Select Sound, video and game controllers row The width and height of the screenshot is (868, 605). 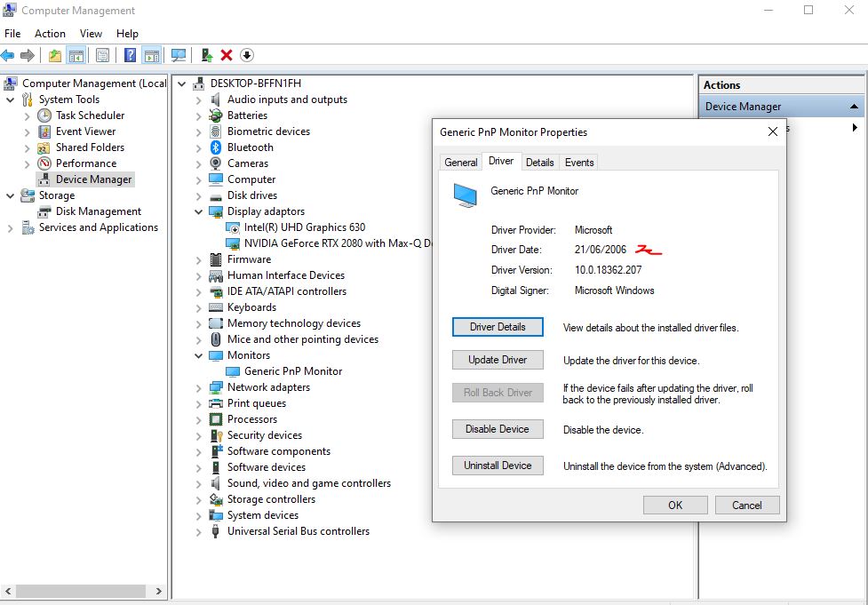(309, 483)
